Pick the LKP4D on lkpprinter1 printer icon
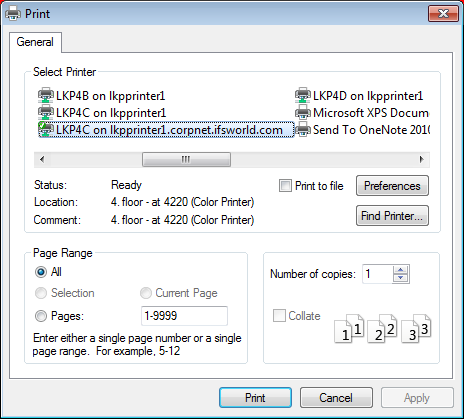 point(303,96)
